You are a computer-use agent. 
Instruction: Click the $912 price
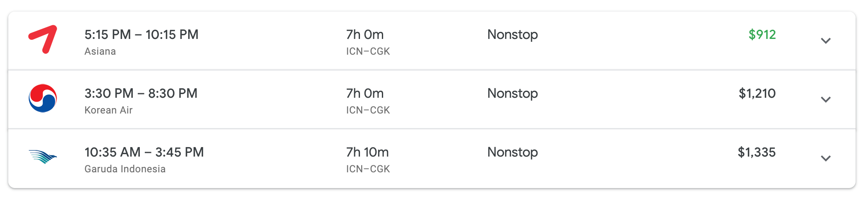pos(762,34)
